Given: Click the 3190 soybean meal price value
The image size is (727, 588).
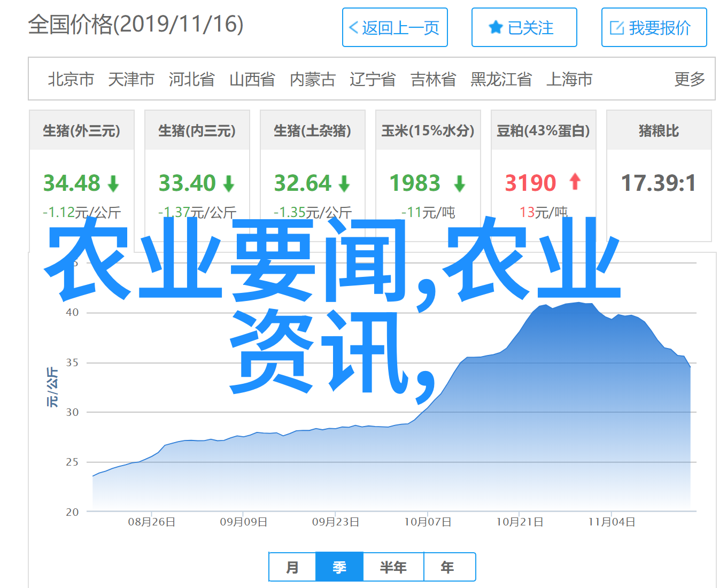Looking at the screenshot, I should coord(531,183).
